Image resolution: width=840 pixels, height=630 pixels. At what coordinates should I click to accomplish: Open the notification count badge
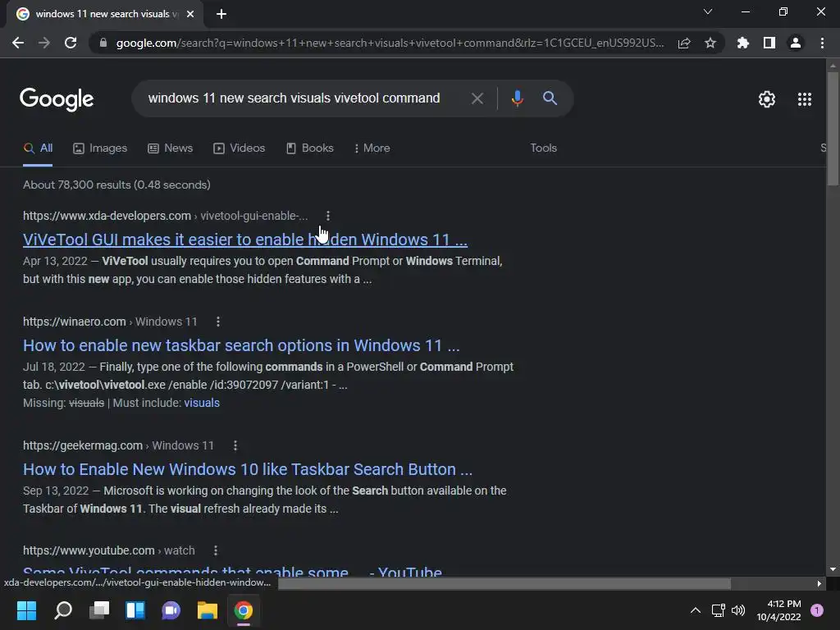(817, 610)
